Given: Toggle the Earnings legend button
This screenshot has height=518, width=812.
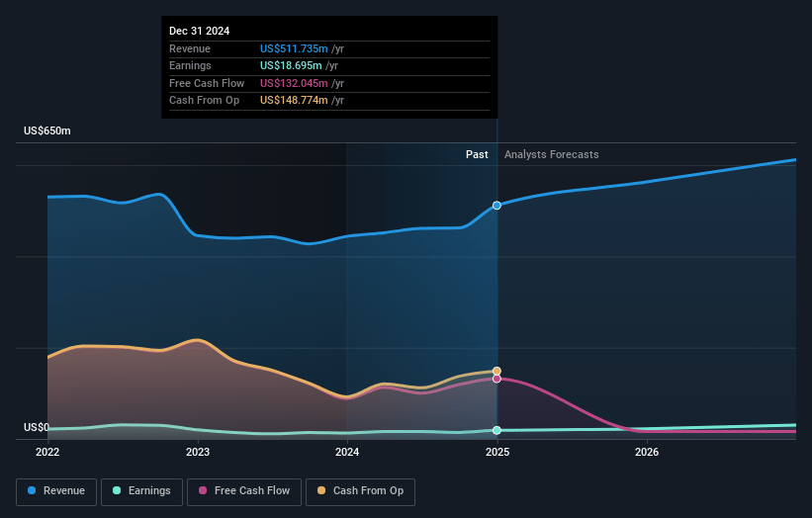Looking at the screenshot, I should tap(141, 491).
